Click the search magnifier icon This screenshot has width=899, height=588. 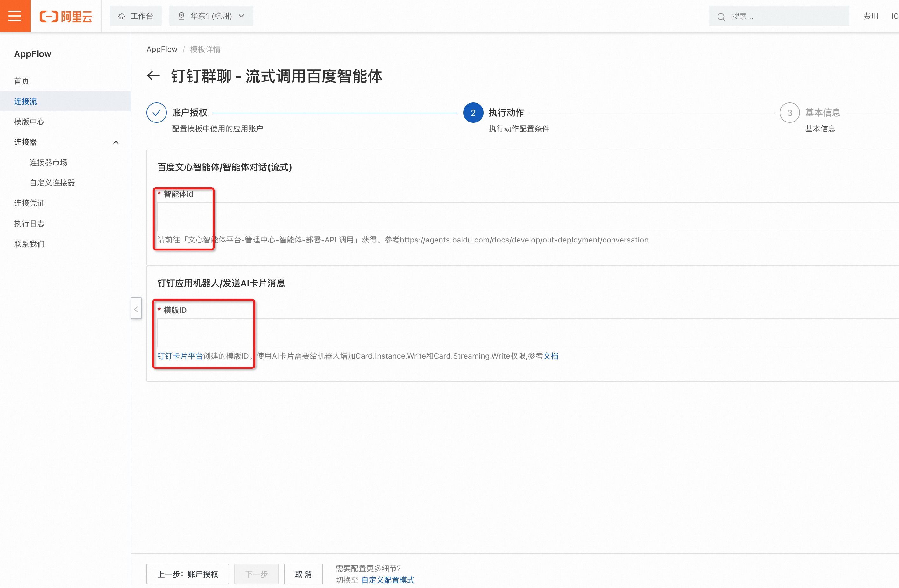pyautogui.click(x=721, y=17)
